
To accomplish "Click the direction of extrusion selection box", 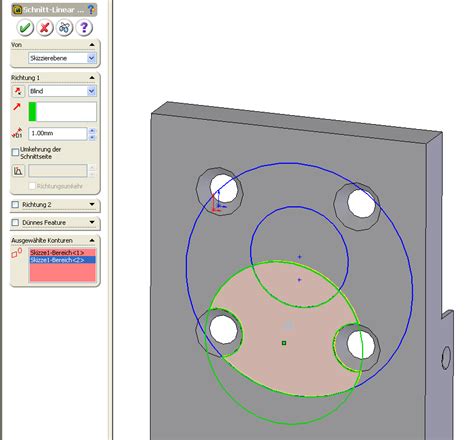I will (x=63, y=112).
